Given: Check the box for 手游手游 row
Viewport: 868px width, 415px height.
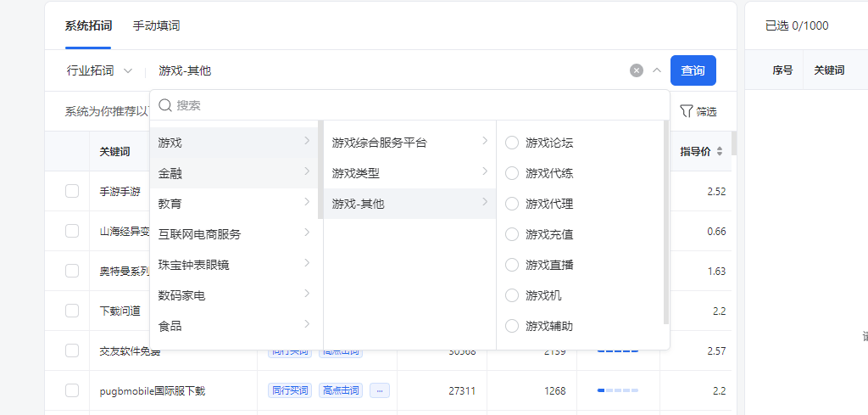Looking at the screenshot, I should click(x=72, y=191).
